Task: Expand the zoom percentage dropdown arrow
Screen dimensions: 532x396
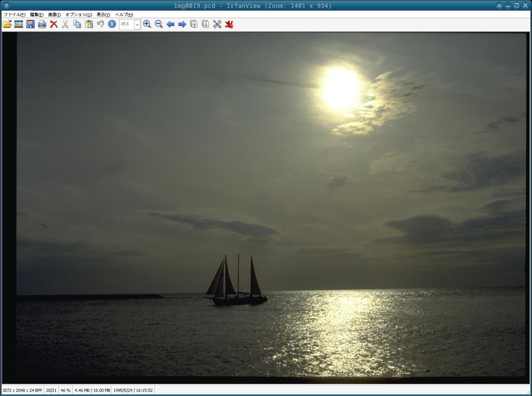Action: click(137, 24)
